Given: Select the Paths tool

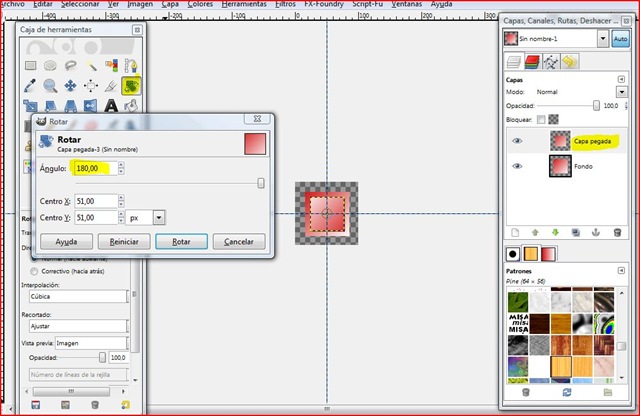Looking at the screenshot, I should (x=131, y=65).
